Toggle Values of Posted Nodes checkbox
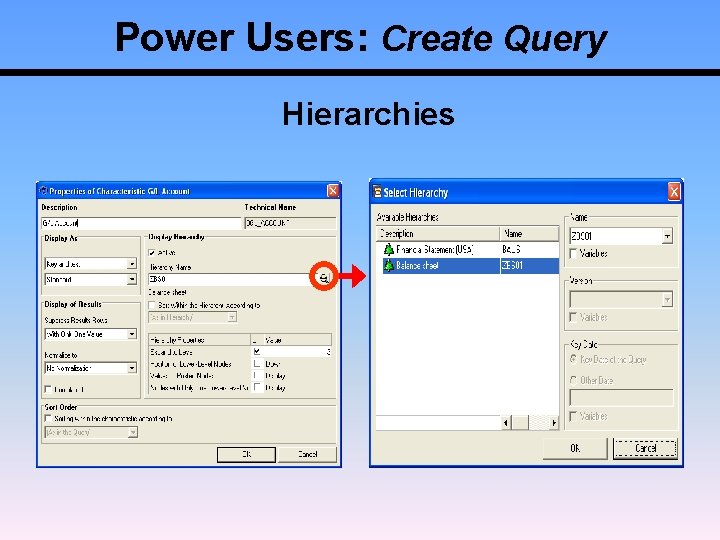The height and width of the screenshot is (540, 720). point(257,376)
